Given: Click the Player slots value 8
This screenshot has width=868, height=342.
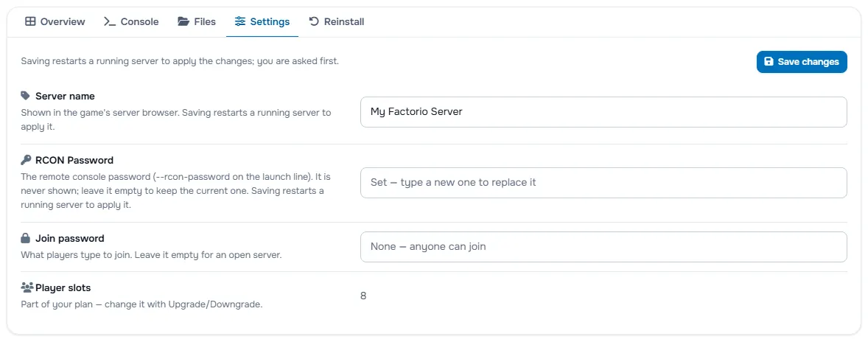Looking at the screenshot, I should tap(363, 296).
